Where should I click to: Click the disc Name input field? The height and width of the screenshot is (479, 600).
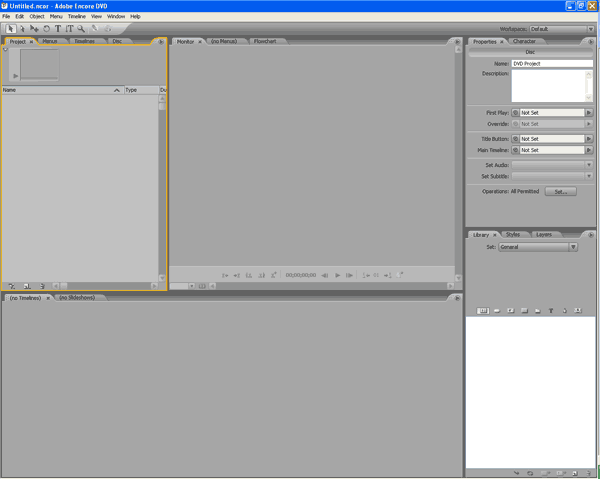pyautogui.click(x=552, y=64)
